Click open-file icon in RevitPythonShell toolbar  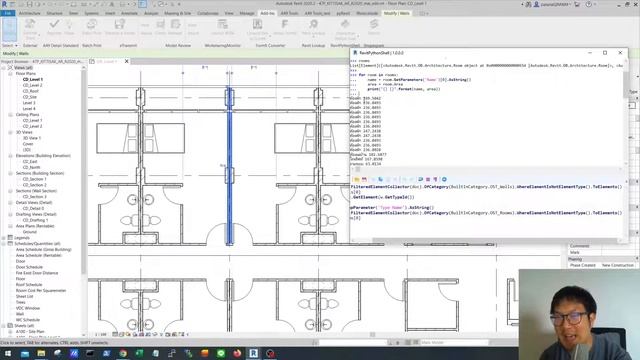(356, 179)
